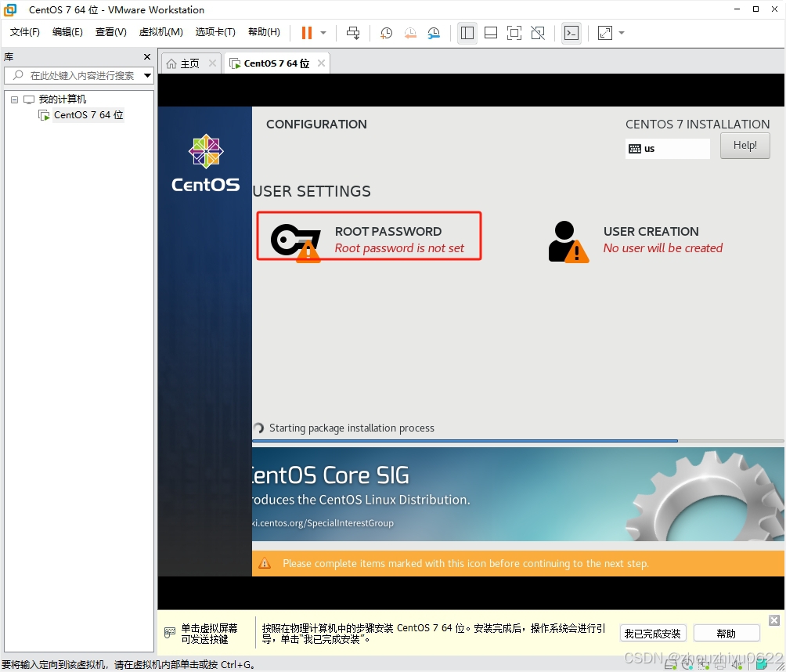Click the root password key icon

295,242
